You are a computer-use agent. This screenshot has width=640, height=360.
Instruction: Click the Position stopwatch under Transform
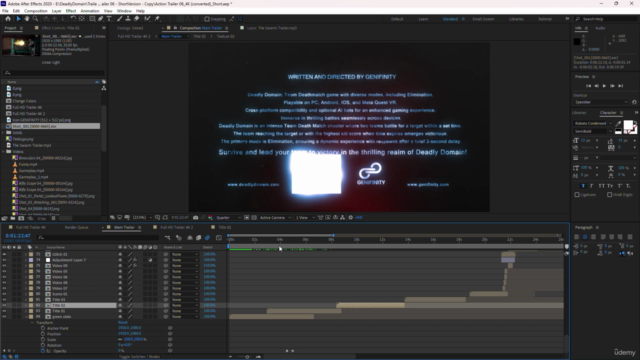[x=43, y=334]
